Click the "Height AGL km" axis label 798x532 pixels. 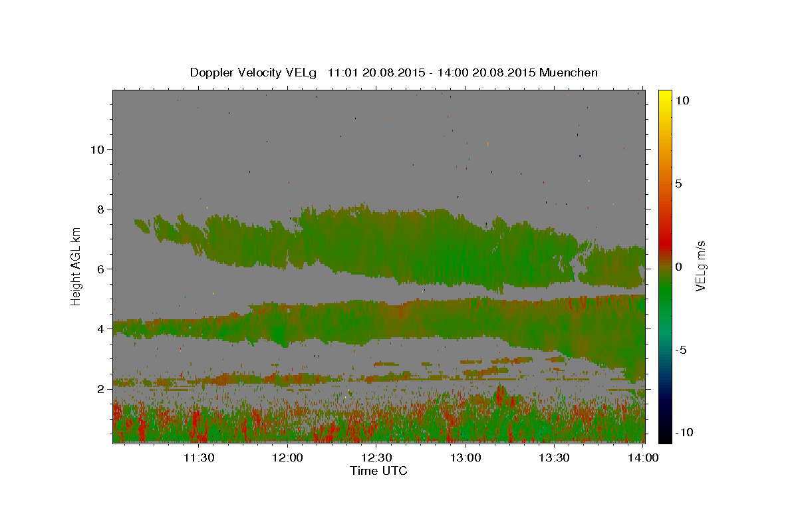(x=76, y=266)
